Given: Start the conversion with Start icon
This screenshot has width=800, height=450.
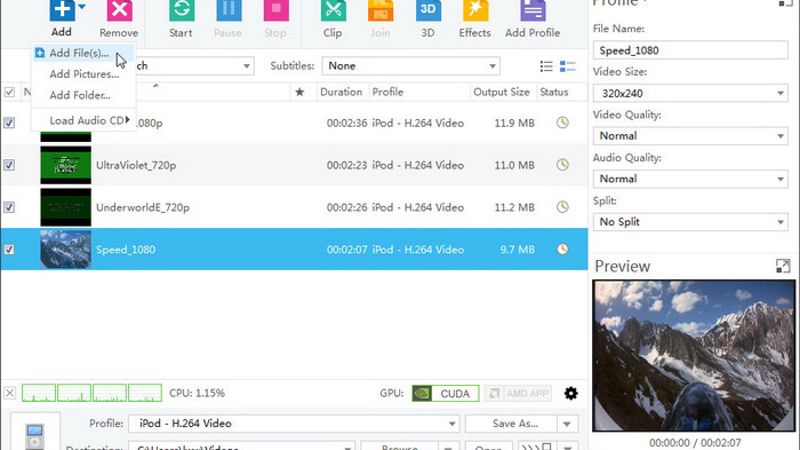Looking at the screenshot, I should point(181,9).
